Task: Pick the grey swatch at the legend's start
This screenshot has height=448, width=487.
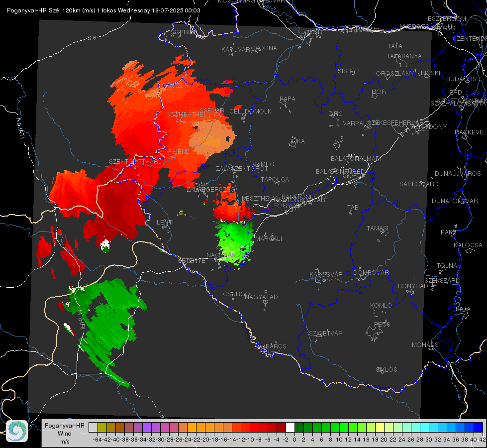Action: coord(93,428)
